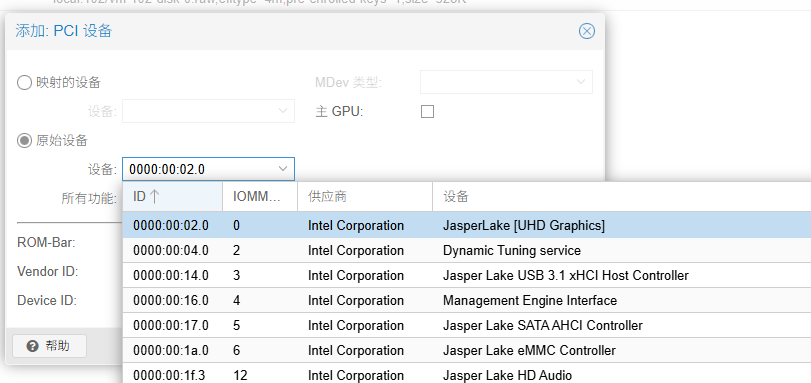This screenshot has width=811, height=383.
Task: Click ID 0000:00:16.0 cell
Action: click(171, 300)
